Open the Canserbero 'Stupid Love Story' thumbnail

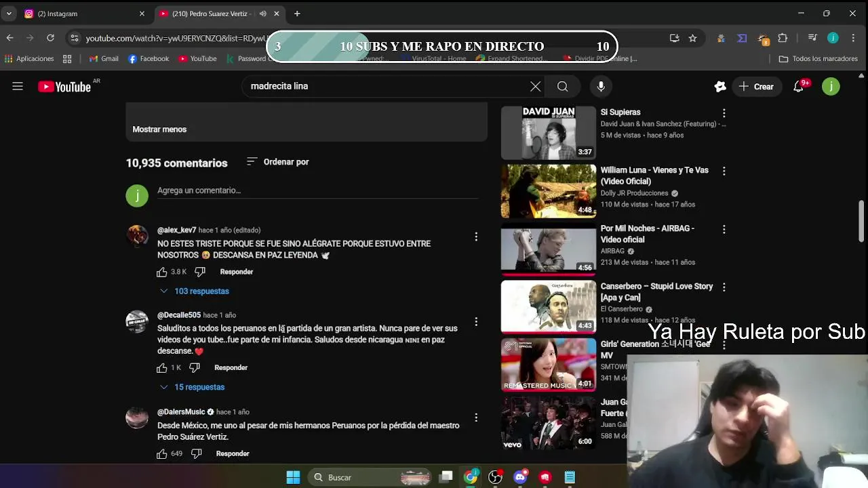[x=548, y=306]
